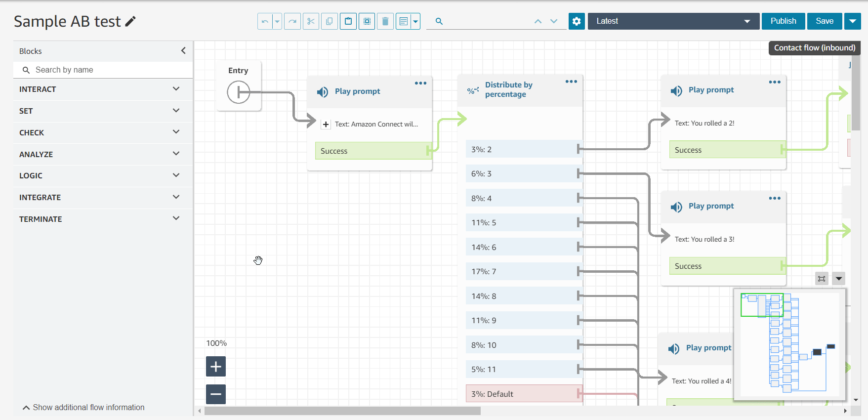868x420 pixels.
Task: Open the Save options dropdown arrow
Action: pyautogui.click(x=853, y=21)
